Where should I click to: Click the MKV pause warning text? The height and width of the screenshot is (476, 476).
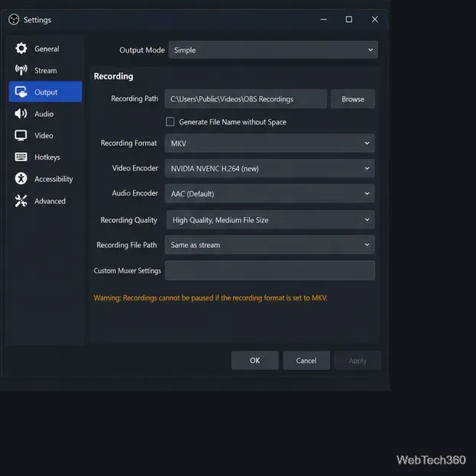point(210,298)
